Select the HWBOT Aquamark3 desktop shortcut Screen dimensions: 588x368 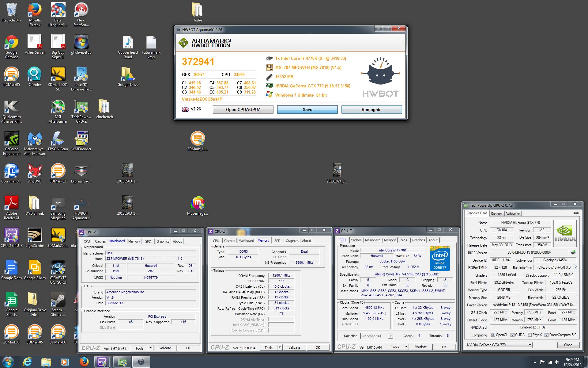point(81,208)
